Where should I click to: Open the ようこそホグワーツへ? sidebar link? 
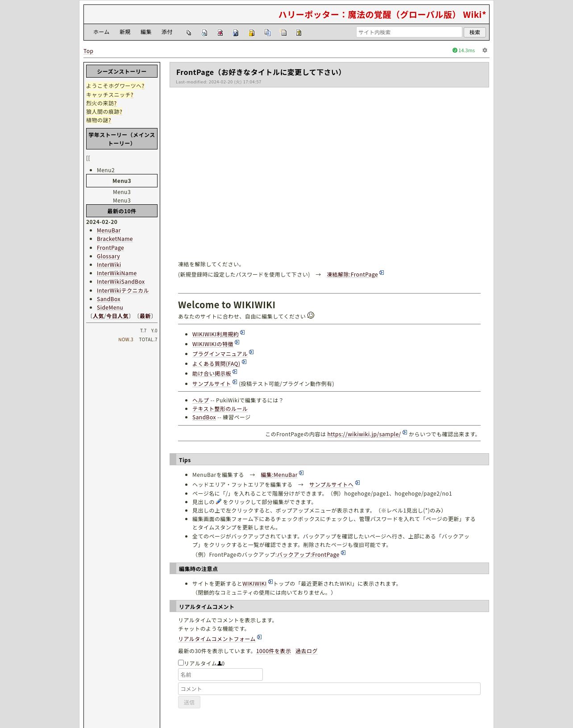pos(115,86)
